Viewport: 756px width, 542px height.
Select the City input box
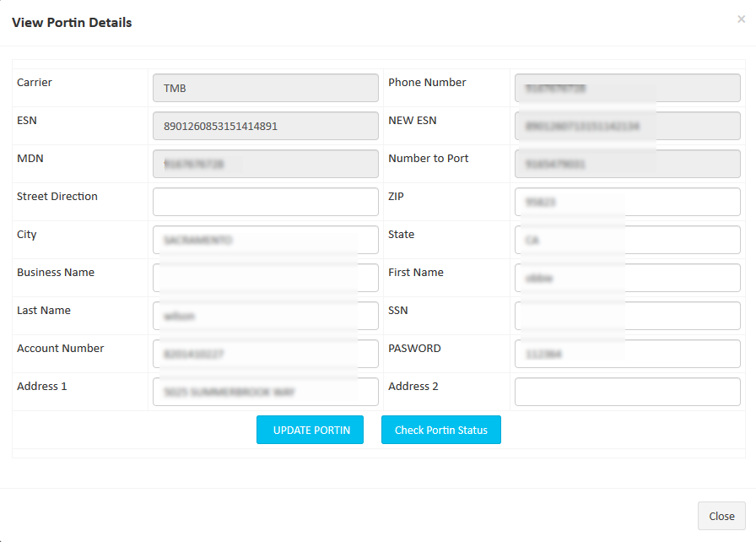pos(266,240)
